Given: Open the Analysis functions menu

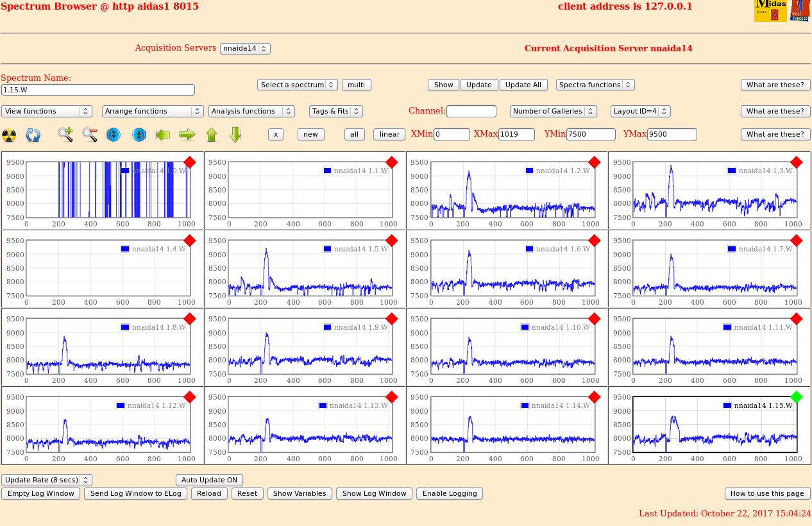Looking at the screenshot, I should [x=251, y=111].
